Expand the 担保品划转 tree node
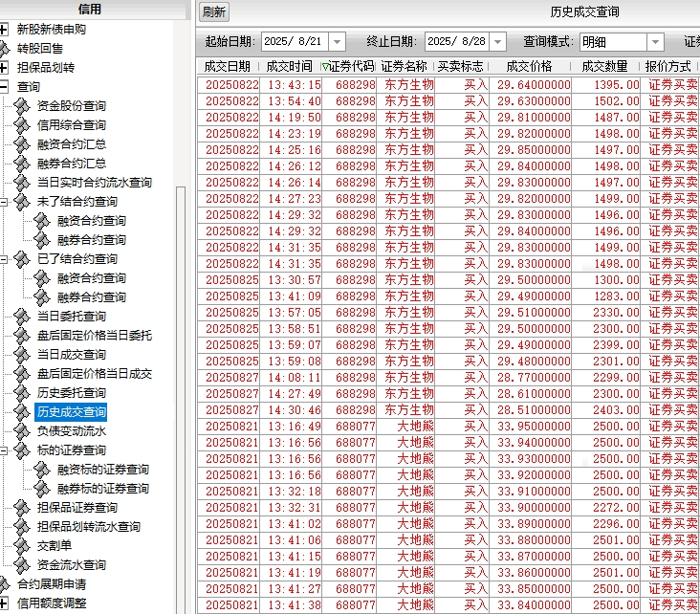This screenshot has height=614, width=700. point(4,68)
